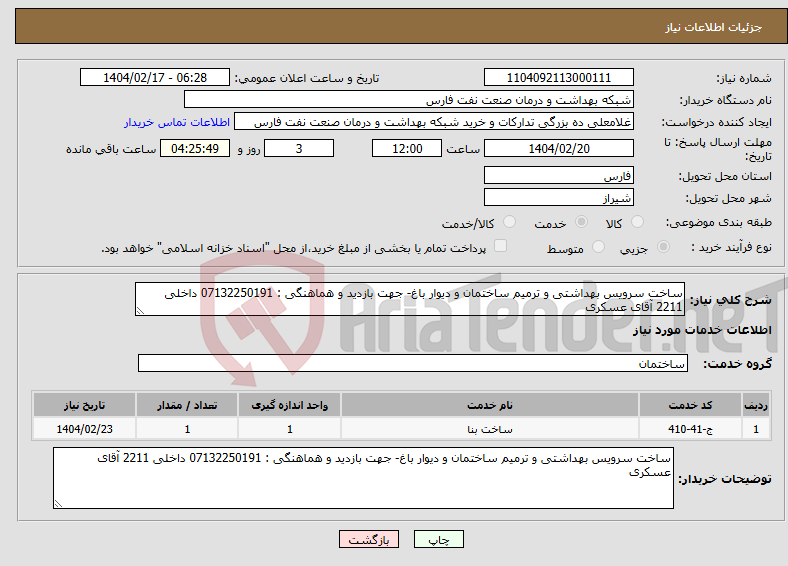
Task: Click the توضیحات خریدار label
Action: [x=725, y=479]
